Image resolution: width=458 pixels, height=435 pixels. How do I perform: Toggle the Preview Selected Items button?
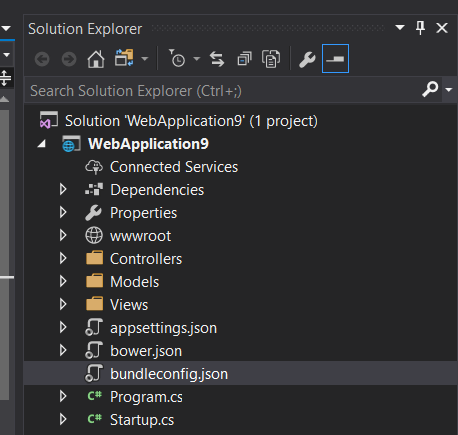(335, 58)
